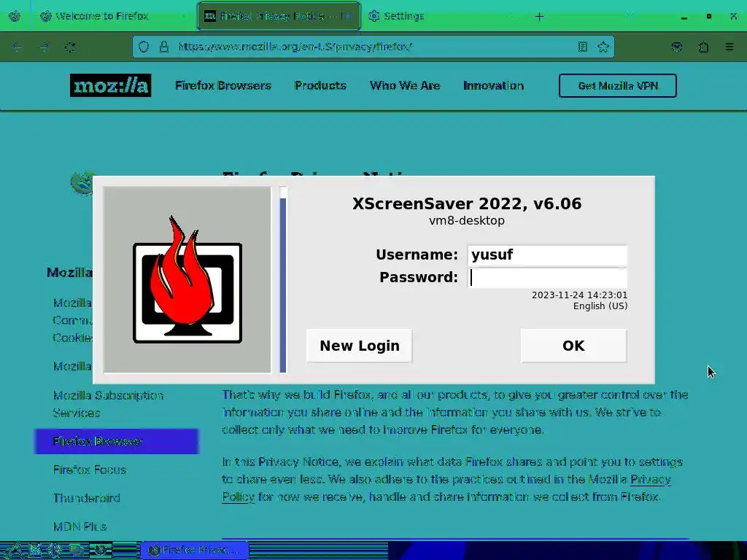Image resolution: width=747 pixels, height=560 pixels.
Task: Confirm the unlock dialog with OK
Action: point(573,346)
